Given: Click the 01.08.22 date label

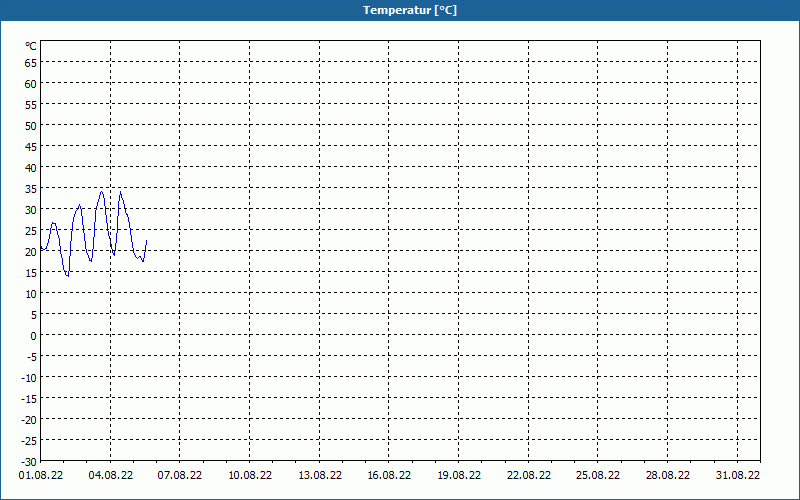Looking at the screenshot, I should pos(41,476).
